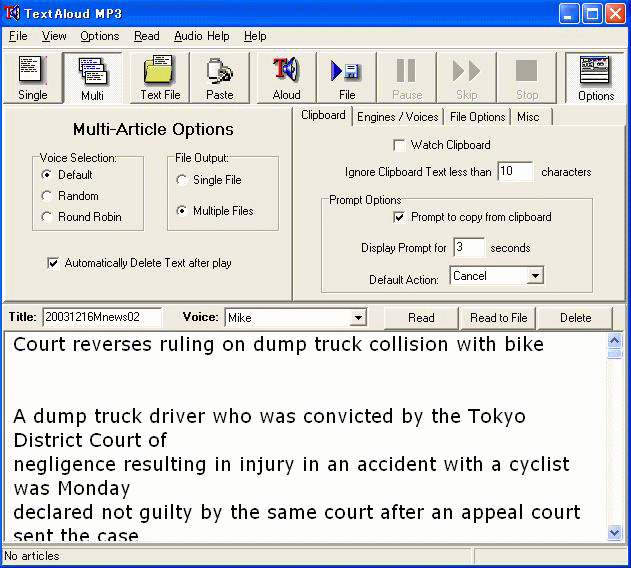Viewport: 631px width, 568px height.
Task: Click 'No articles' status bar text
Action: 32,556
